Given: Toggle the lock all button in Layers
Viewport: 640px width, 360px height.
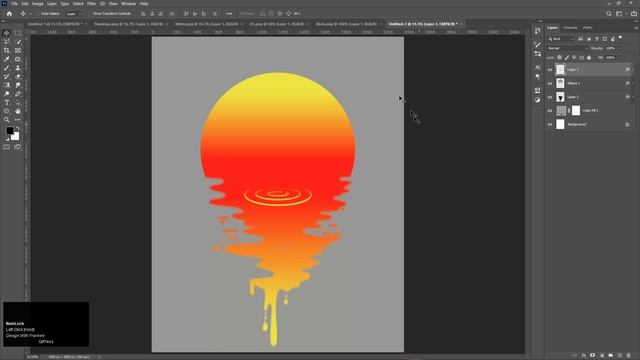Looking at the screenshot, I should point(589,58).
